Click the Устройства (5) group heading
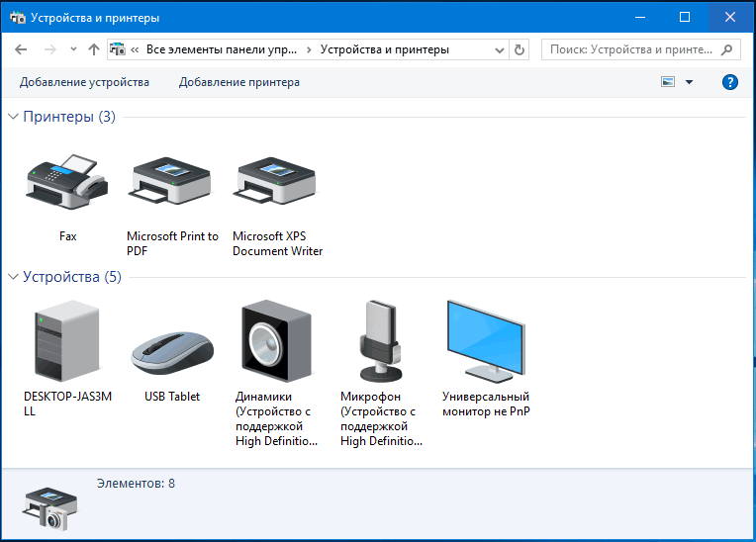This screenshot has height=542, width=756. (72, 277)
